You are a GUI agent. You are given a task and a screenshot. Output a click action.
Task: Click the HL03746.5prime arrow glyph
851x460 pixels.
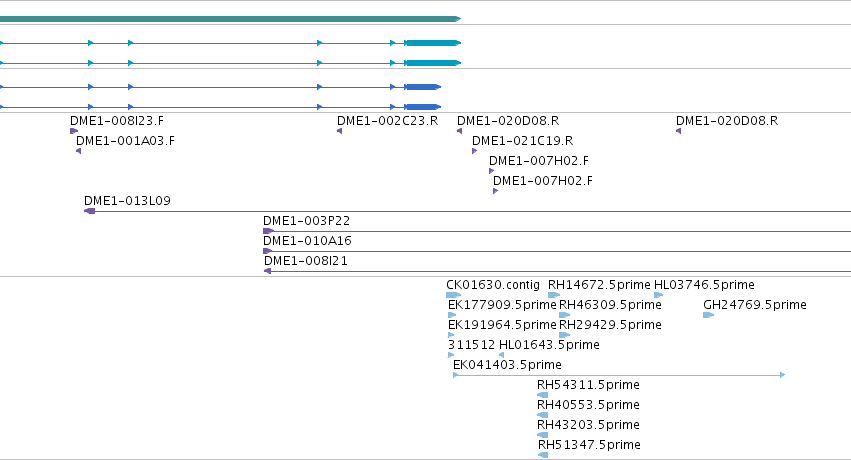click(x=658, y=295)
